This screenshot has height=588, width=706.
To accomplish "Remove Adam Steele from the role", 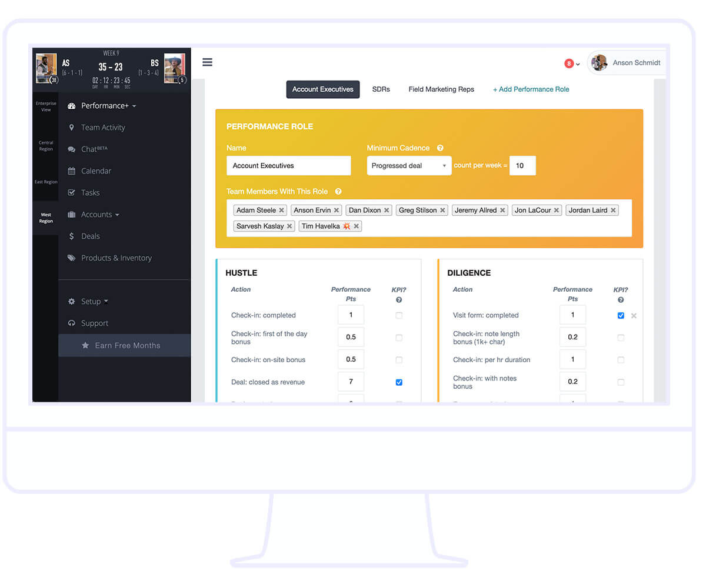I will tap(281, 211).
